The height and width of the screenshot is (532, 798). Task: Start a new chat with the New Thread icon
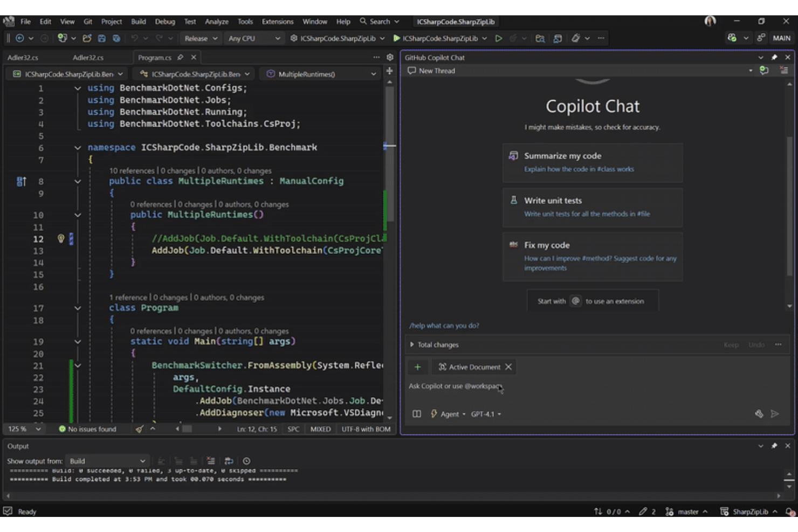pos(412,71)
